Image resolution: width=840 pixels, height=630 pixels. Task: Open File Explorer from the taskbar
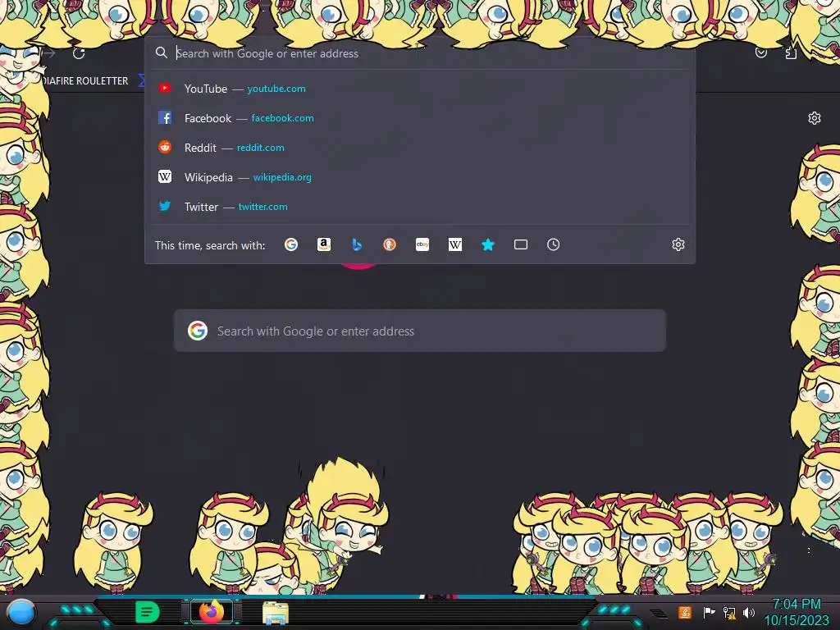click(276, 612)
